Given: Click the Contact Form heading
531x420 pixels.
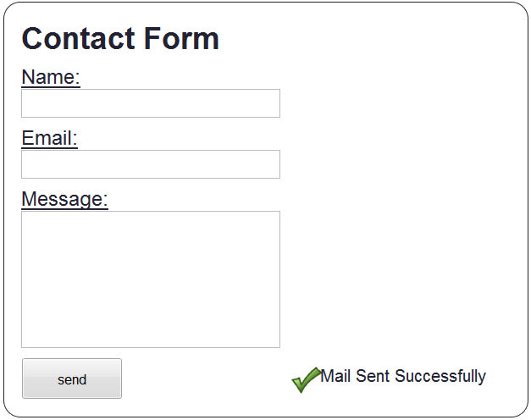Looking at the screenshot, I should 120,39.
